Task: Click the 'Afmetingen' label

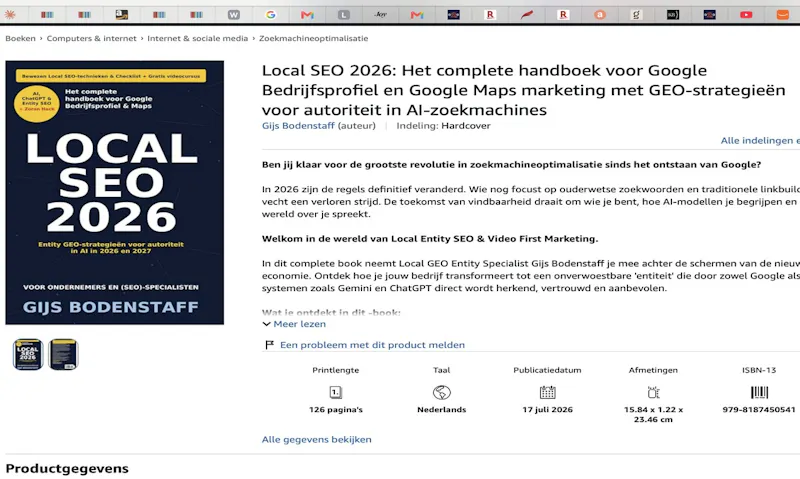Action: [x=653, y=370]
